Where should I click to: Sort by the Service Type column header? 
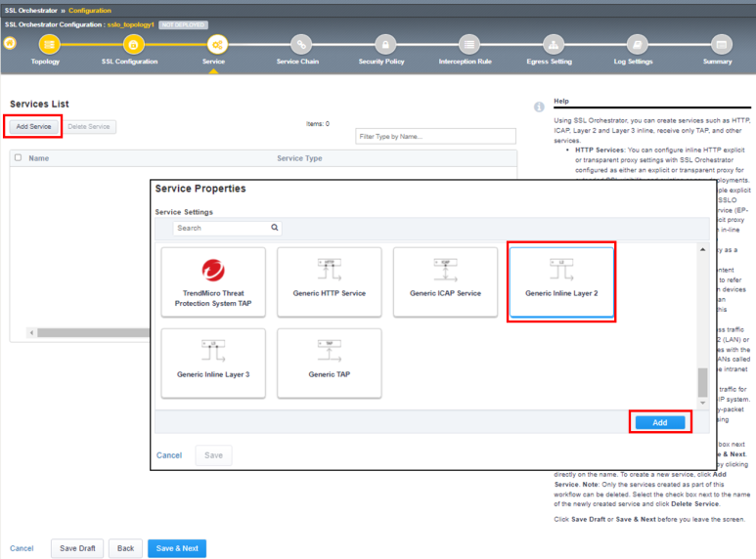click(299, 158)
